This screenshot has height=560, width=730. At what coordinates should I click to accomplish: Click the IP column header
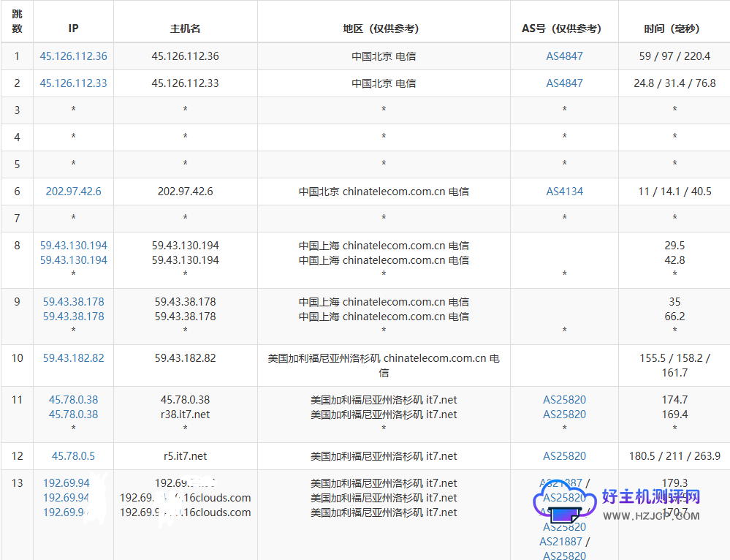point(73,29)
